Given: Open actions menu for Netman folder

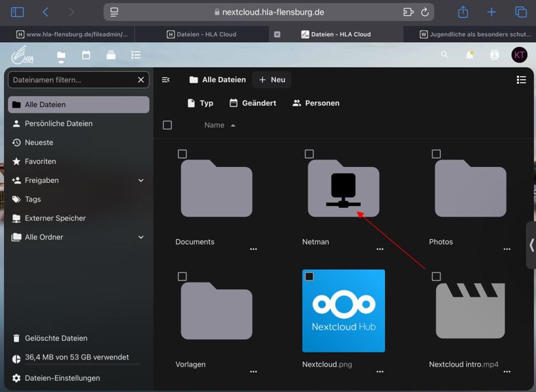Looking at the screenshot, I should pos(380,249).
